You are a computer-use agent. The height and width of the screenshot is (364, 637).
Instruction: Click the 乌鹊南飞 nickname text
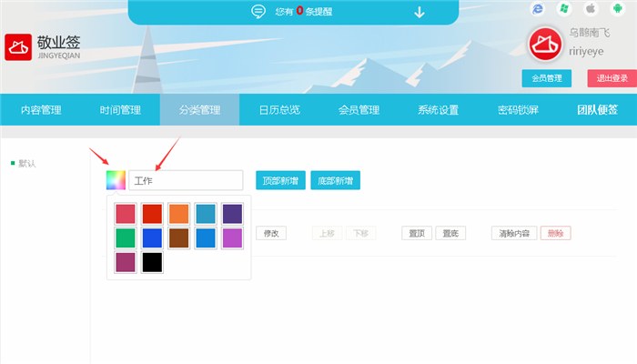pos(589,33)
